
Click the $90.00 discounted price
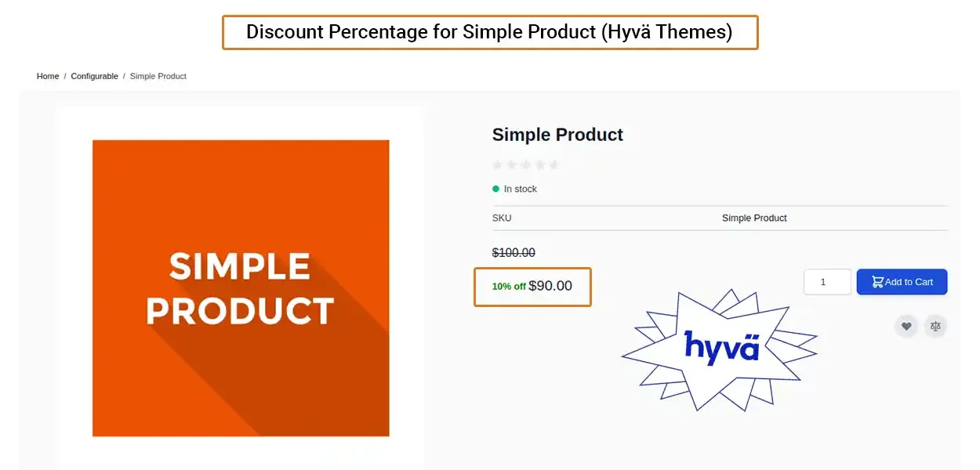click(x=550, y=286)
